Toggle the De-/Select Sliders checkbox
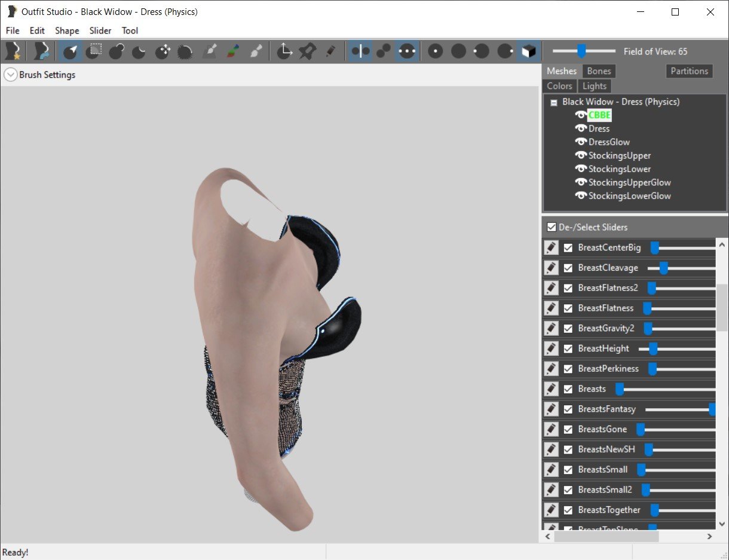 [x=552, y=227]
